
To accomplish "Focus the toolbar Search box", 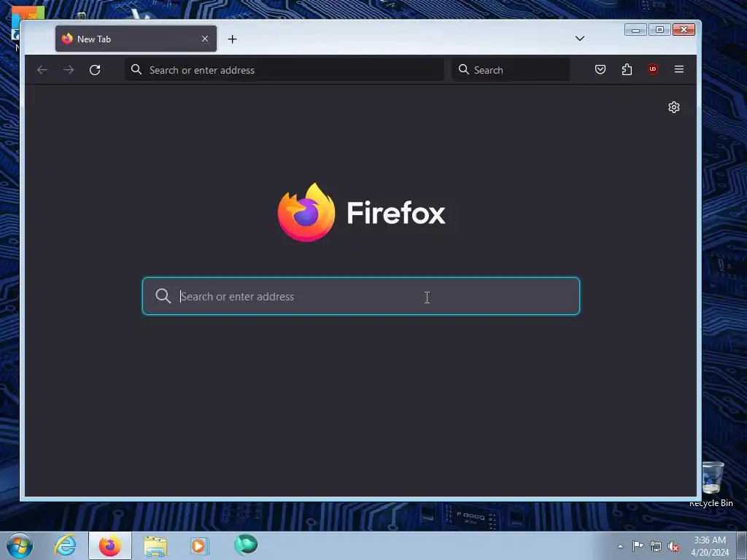I will 511,70.
